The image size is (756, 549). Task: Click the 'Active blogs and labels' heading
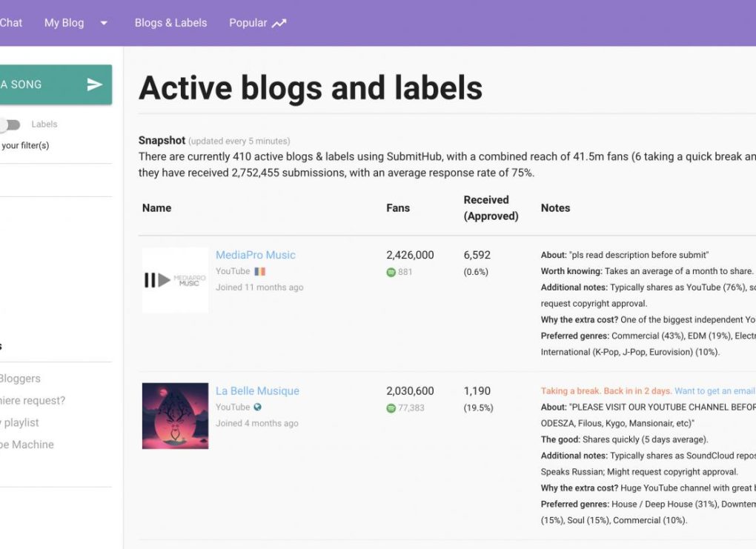coord(311,87)
